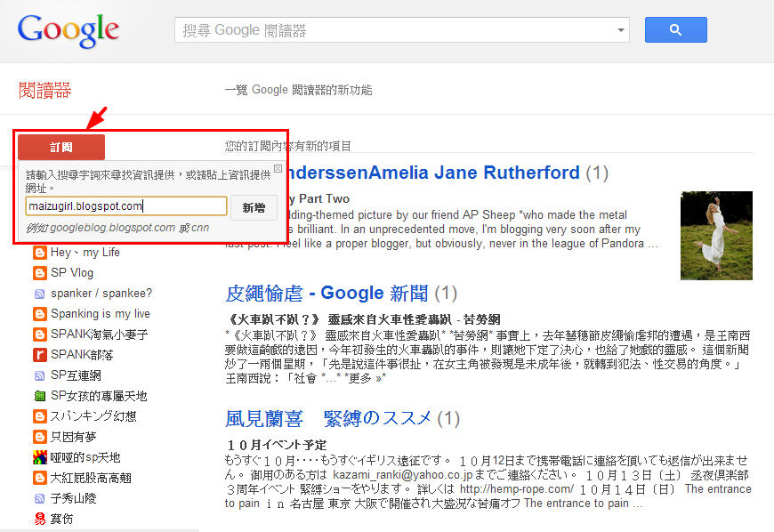Close the subscribe popup with the X

(278, 168)
